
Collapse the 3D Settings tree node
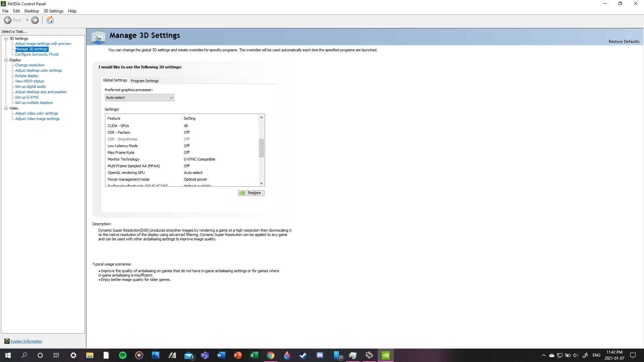point(6,39)
